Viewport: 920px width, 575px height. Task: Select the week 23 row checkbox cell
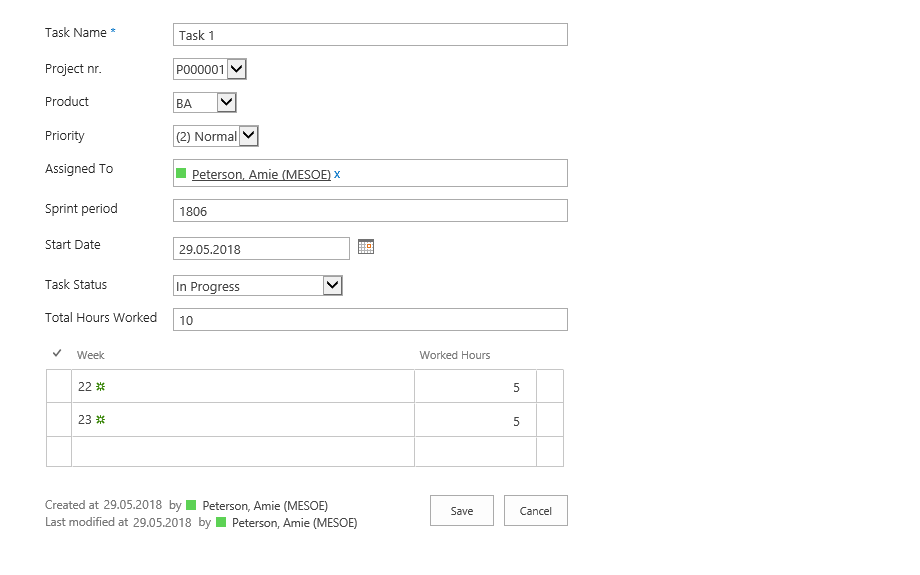(x=59, y=420)
